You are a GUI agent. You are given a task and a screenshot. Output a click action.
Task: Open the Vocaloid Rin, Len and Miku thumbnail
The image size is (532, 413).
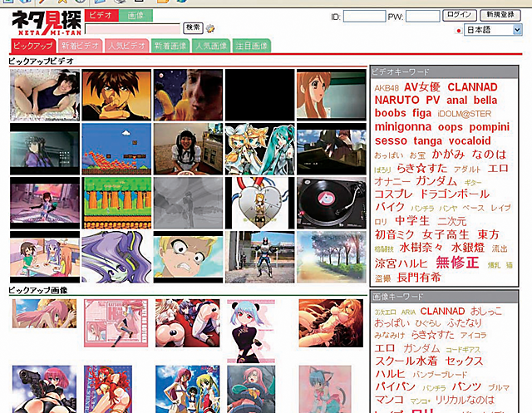(x=260, y=149)
